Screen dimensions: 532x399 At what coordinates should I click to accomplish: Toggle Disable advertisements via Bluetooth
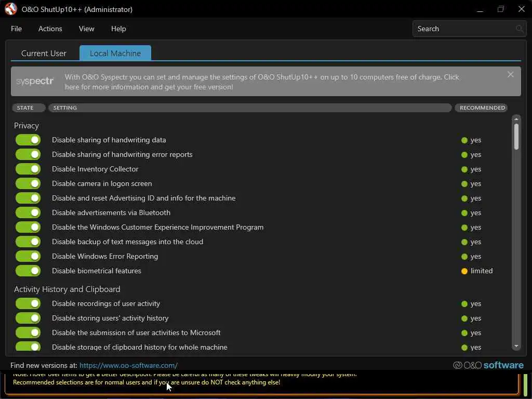coord(28,212)
